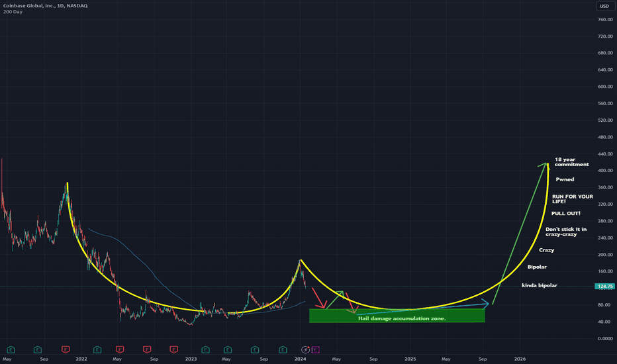Click the 'PULL OUT!' annotation

click(x=566, y=213)
